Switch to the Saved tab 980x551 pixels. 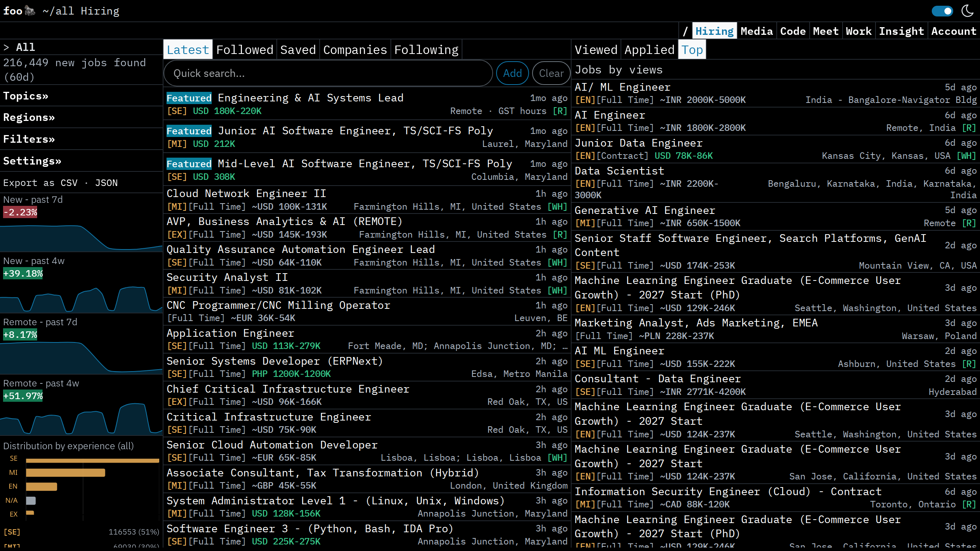298,50
